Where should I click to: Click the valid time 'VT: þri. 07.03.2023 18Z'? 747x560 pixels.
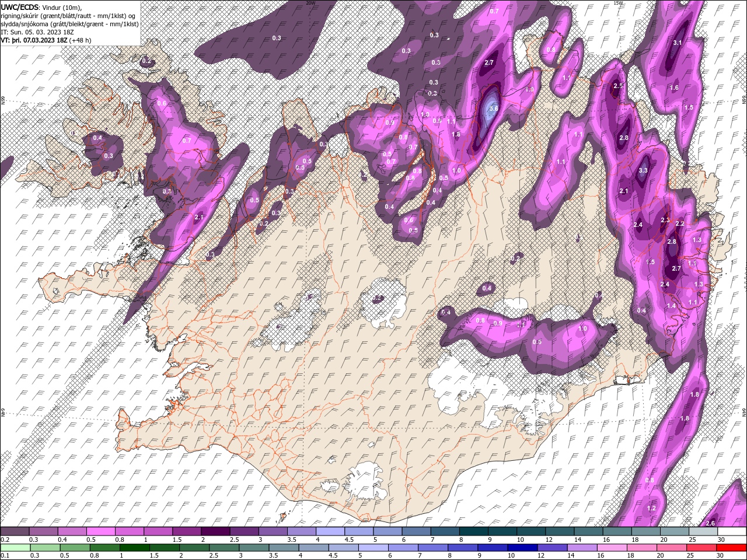[x=34, y=40]
